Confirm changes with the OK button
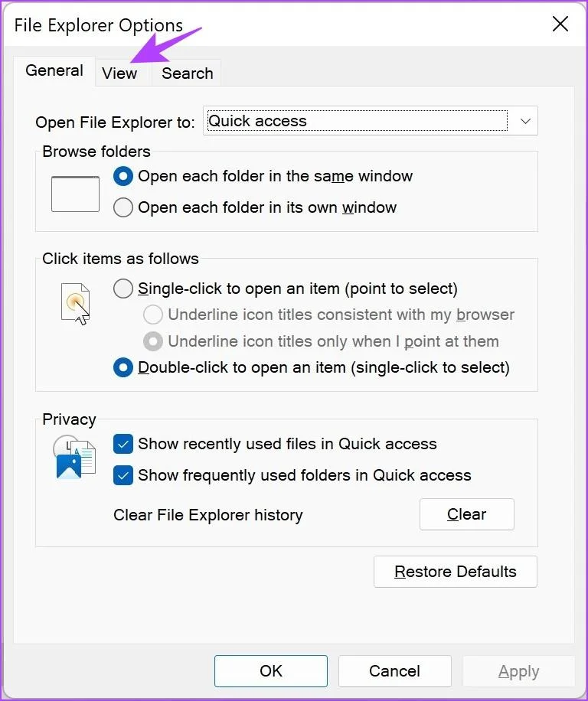 [271, 671]
